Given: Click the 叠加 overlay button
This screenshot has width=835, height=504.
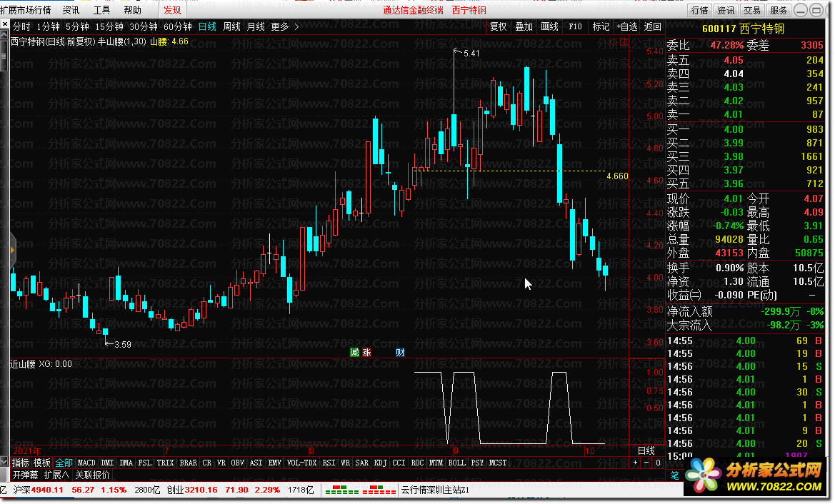Looking at the screenshot, I should [x=524, y=26].
